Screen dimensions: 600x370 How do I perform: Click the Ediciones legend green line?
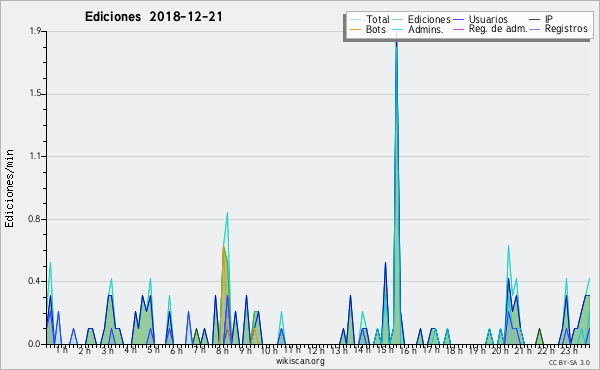pyautogui.click(x=398, y=20)
